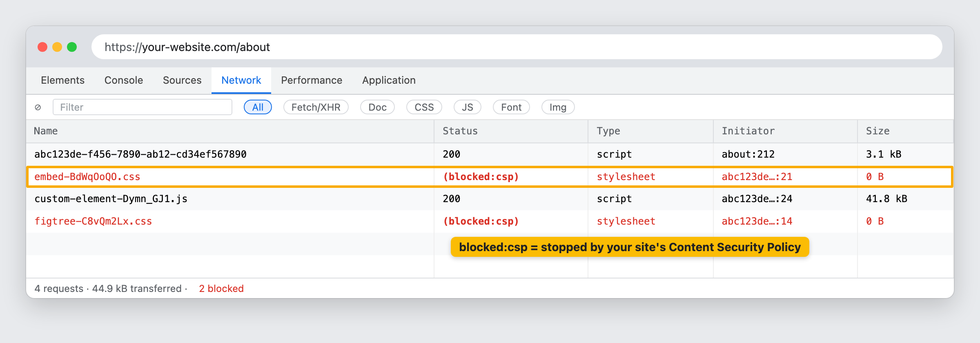Screen dimensions: 980x343
Task: Toggle the CSS filter
Action: pos(424,107)
